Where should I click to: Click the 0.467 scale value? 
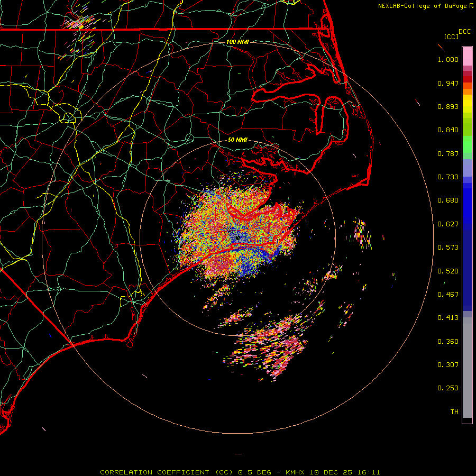pos(448,295)
